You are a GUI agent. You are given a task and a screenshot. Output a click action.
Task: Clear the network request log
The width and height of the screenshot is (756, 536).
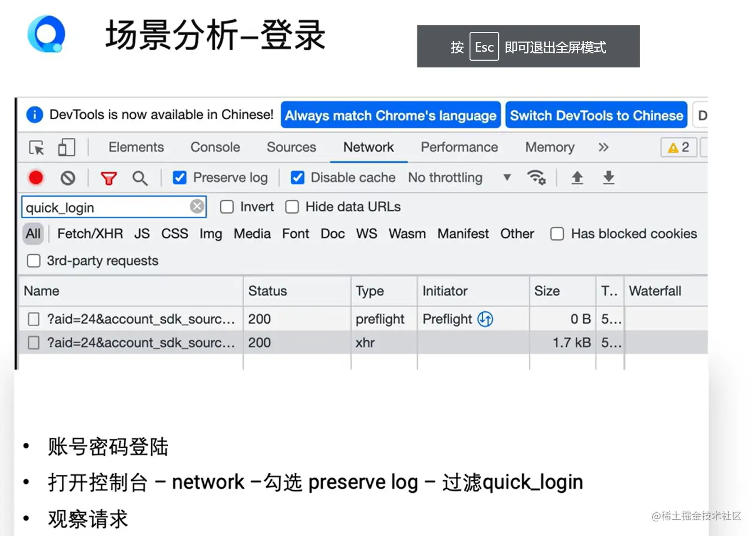pyautogui.click(x=68, y=178)
